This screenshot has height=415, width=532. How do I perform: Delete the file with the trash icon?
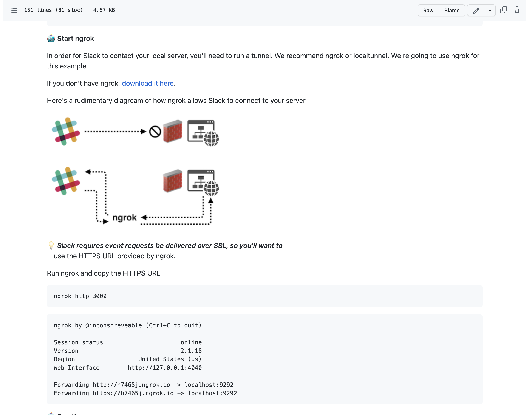517,10
